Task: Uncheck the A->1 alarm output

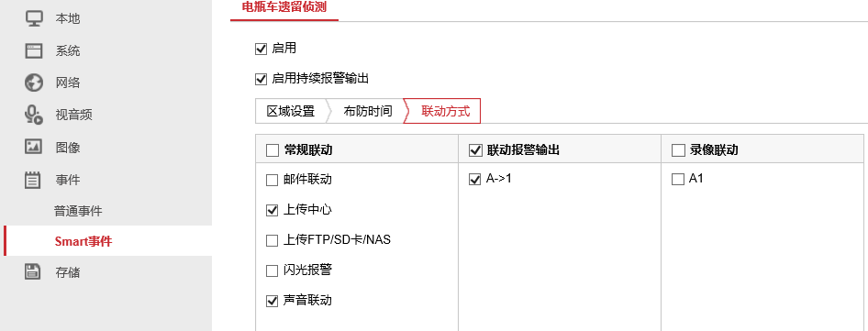Action: [474, 180]
